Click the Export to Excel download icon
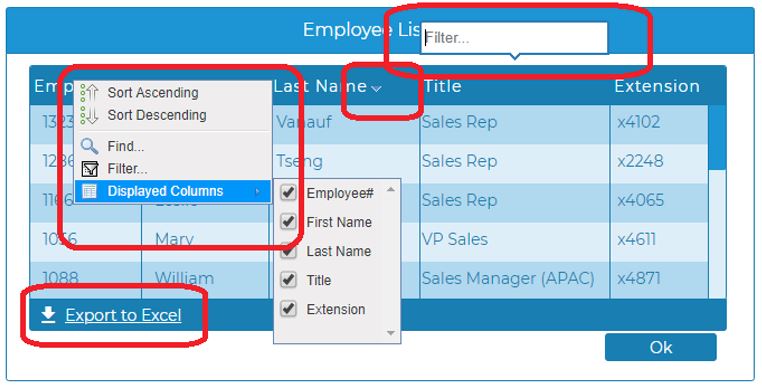 (48, 315)
